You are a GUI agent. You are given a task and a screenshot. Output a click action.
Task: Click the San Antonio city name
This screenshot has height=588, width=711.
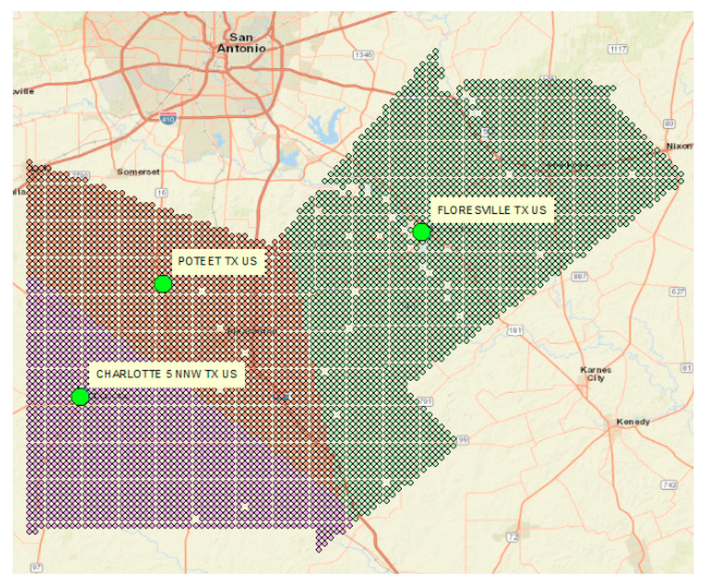[241, 43]
